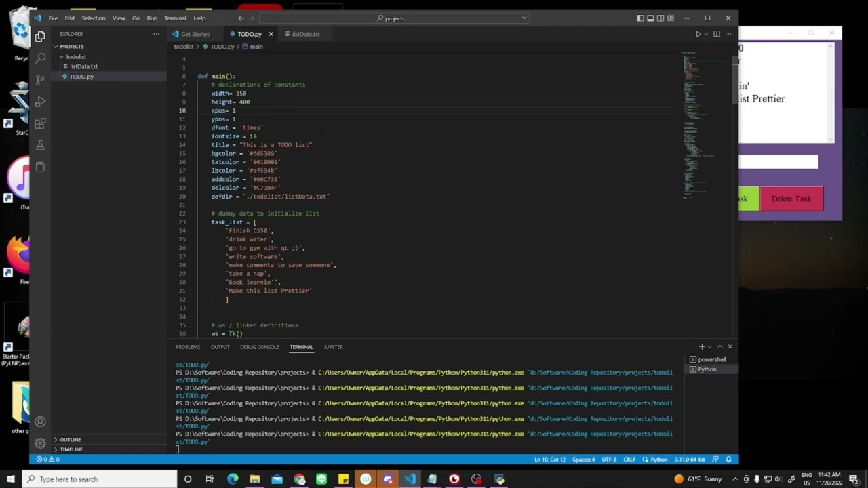Toggle bottom panel visibility
This screenshot has width=868, height=488.
coord(650,18)
